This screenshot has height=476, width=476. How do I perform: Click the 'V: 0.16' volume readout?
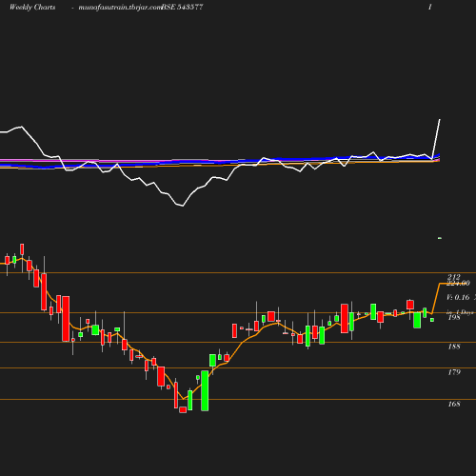tap(458, 297)
